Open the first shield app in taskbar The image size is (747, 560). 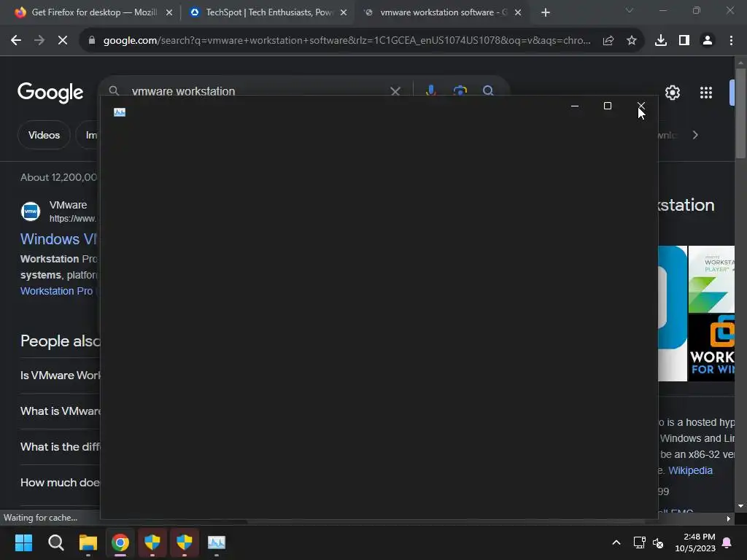point(152,542)
